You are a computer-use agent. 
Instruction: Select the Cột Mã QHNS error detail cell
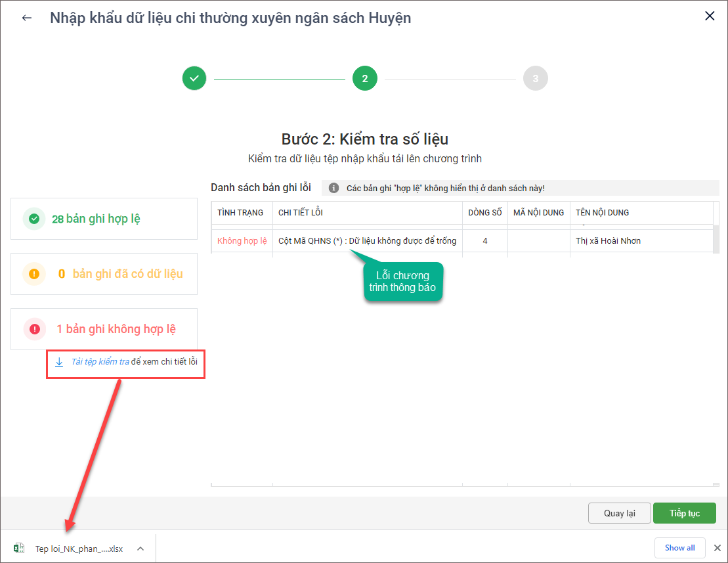(367, 240)
